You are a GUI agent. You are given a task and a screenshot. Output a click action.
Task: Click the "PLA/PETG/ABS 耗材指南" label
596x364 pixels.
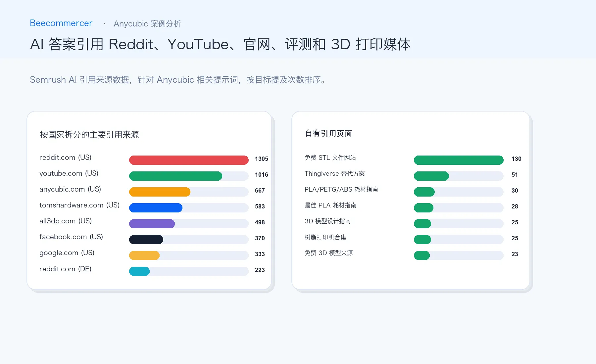pyautogui.click(x=341, y=189)
